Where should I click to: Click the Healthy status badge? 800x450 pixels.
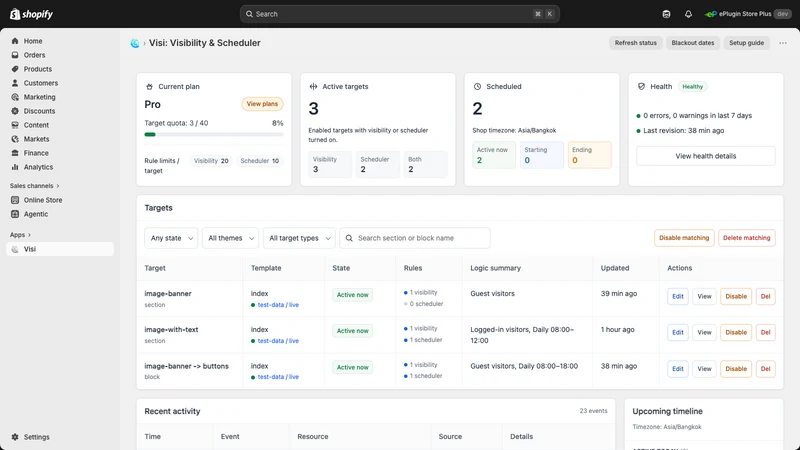coord(692,87)
